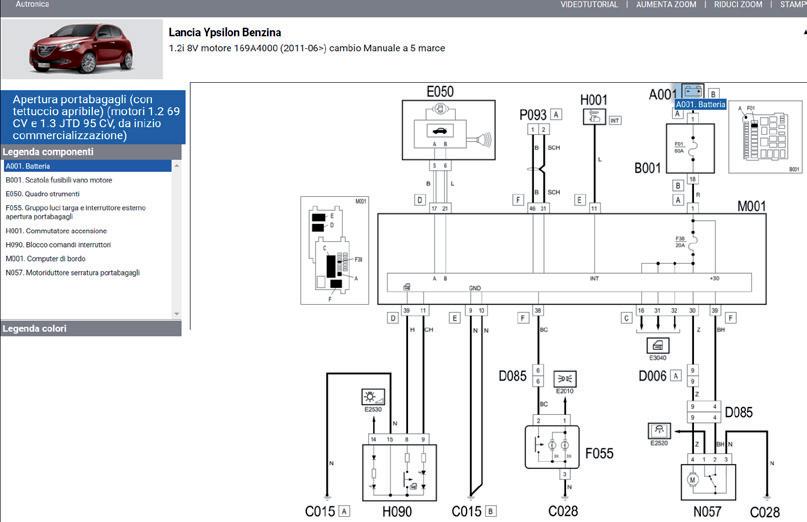Click the Lancia Ypsilon Benzina heading
Viewport: 807px width, 522px height.
point(225,32)
